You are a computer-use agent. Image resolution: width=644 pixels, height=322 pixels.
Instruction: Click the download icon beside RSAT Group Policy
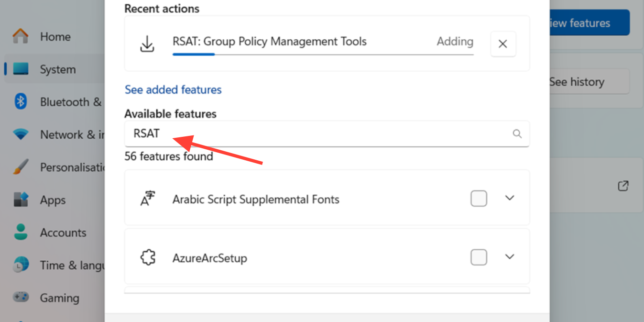point(147,44)
